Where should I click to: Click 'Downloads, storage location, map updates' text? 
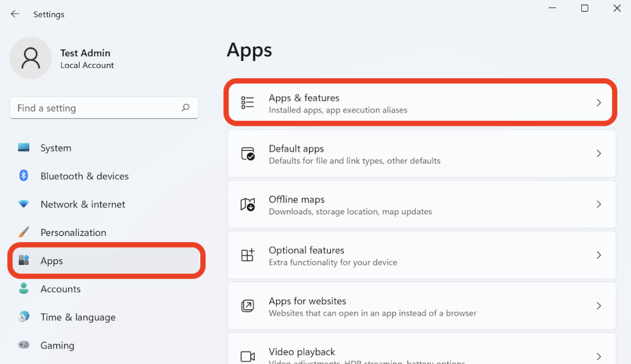(350, 211)
